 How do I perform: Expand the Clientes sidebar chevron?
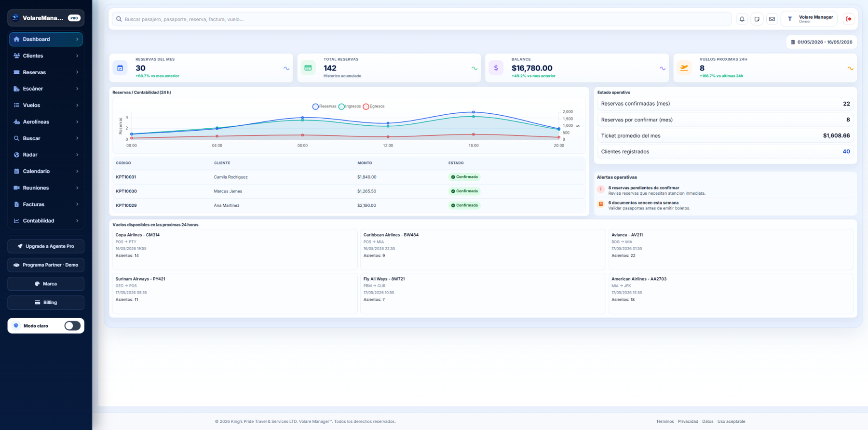[77, 56]
